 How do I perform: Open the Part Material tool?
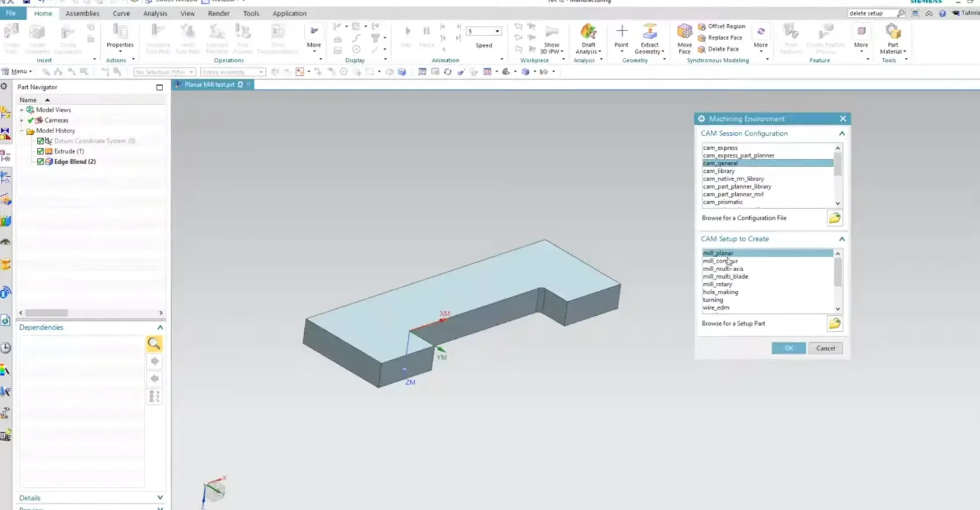[893, 39]
